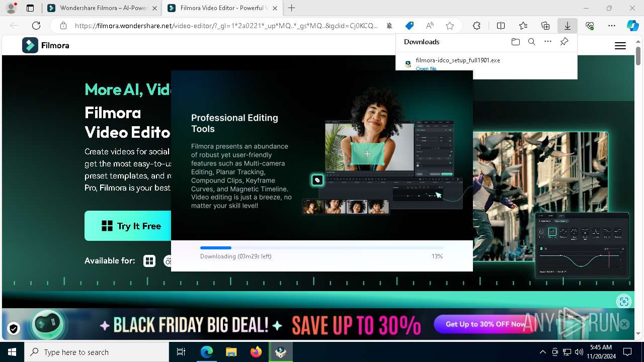Toggle the notifications blocked bell icon
This screenshot has height=362, width=644.
(x=389, y=26)
